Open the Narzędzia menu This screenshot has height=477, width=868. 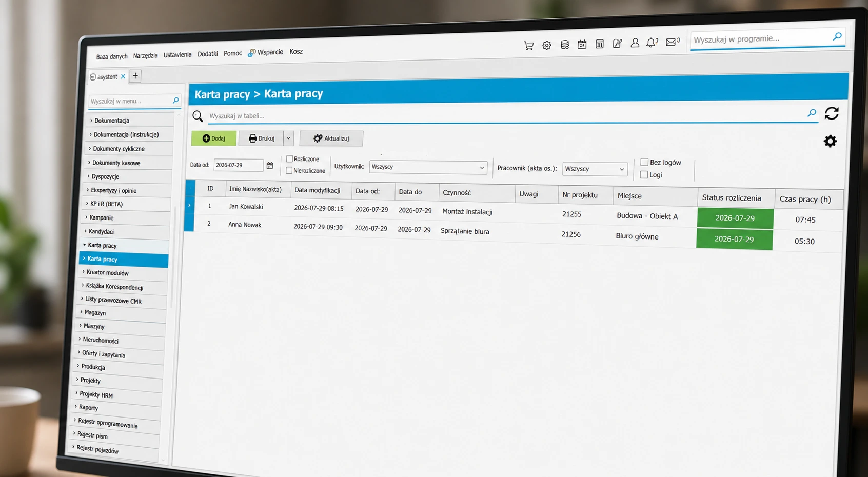tap(145, 55)
